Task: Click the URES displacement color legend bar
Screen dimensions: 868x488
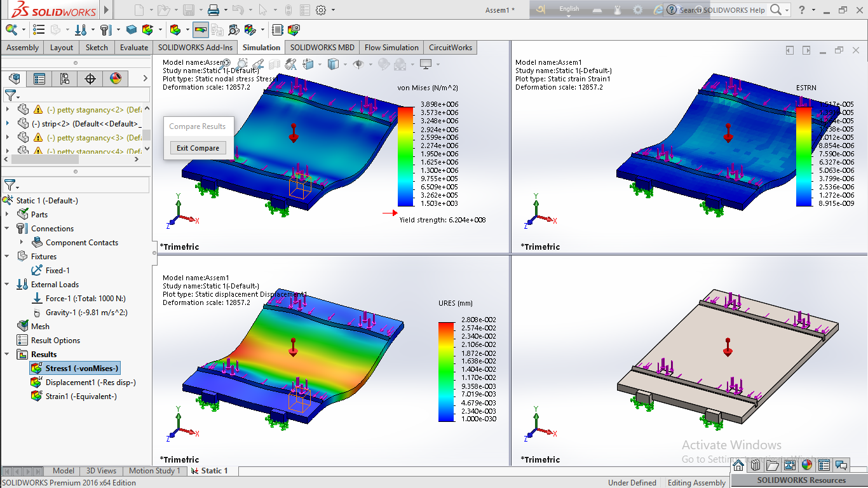Action: 446,372
